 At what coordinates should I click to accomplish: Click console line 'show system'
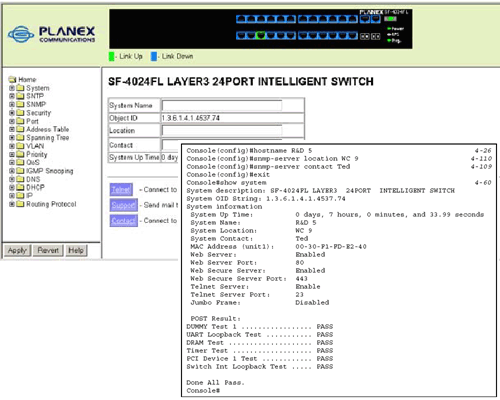point(226,183)
